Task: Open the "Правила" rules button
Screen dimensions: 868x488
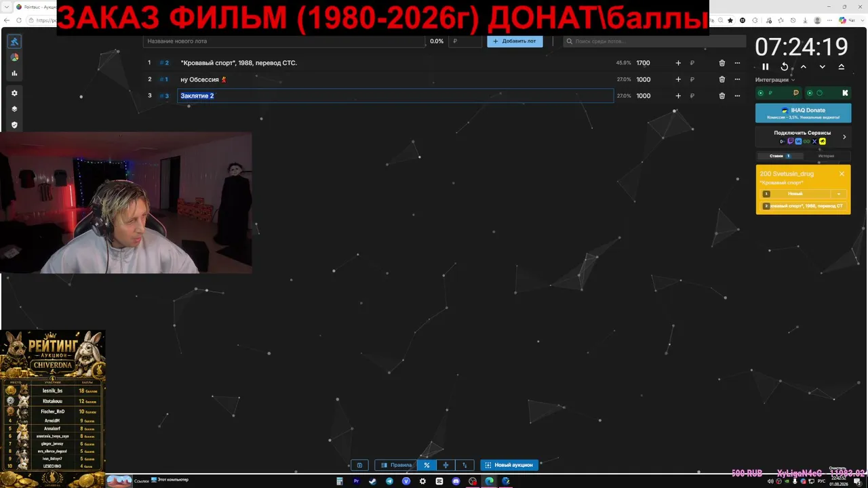Action: (x=397, y=465)
